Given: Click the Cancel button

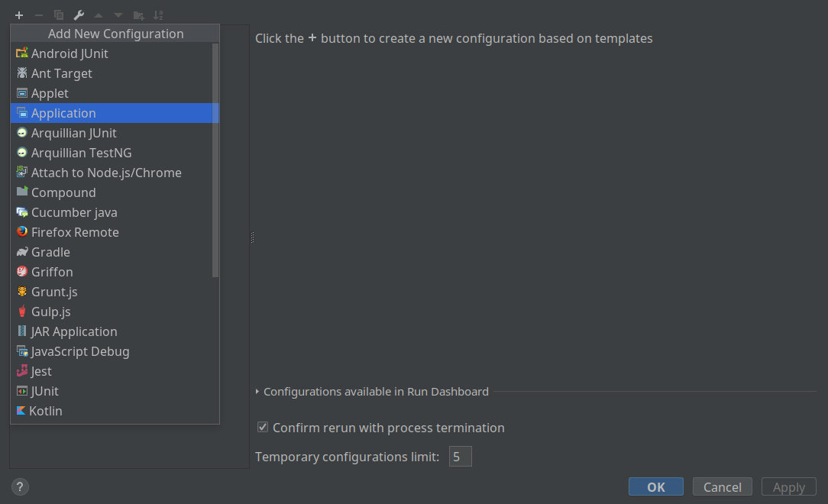Looking at the screenshot, I should pyautogui.click(x=723, y=486).
